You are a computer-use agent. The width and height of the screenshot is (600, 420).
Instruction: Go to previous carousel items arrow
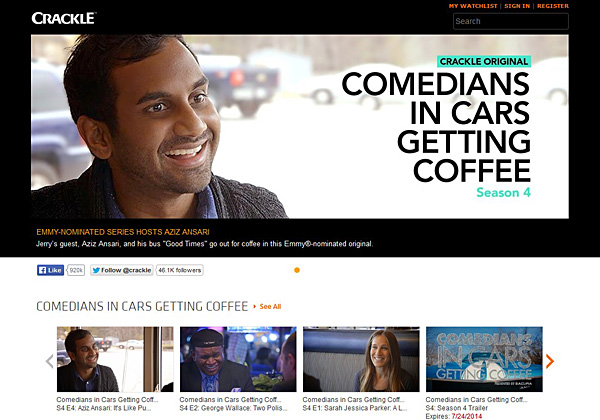pyautogui.click(x=49, y=361)
